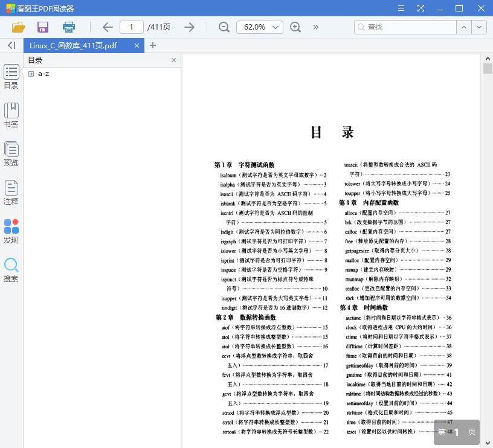Click the 目 录 heading on the page
The image size is (493, 448).
tap(332, 132)
